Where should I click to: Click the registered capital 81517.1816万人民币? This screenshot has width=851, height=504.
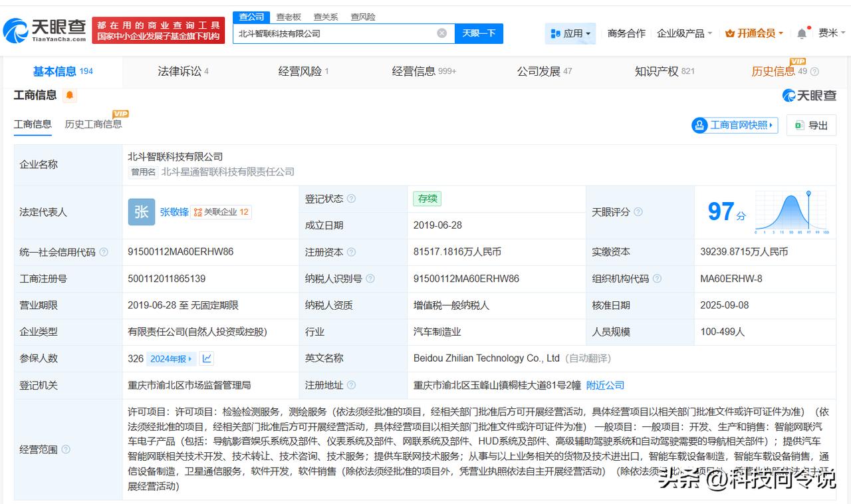457,252
